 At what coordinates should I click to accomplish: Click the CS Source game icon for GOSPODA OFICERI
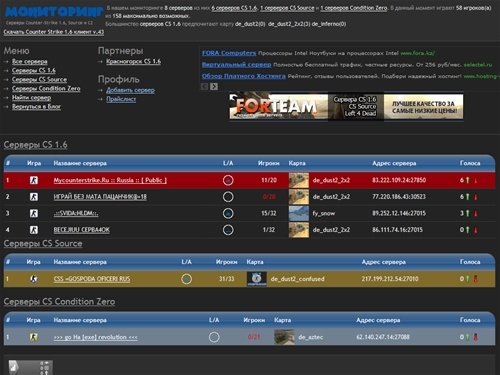point(34,279)
